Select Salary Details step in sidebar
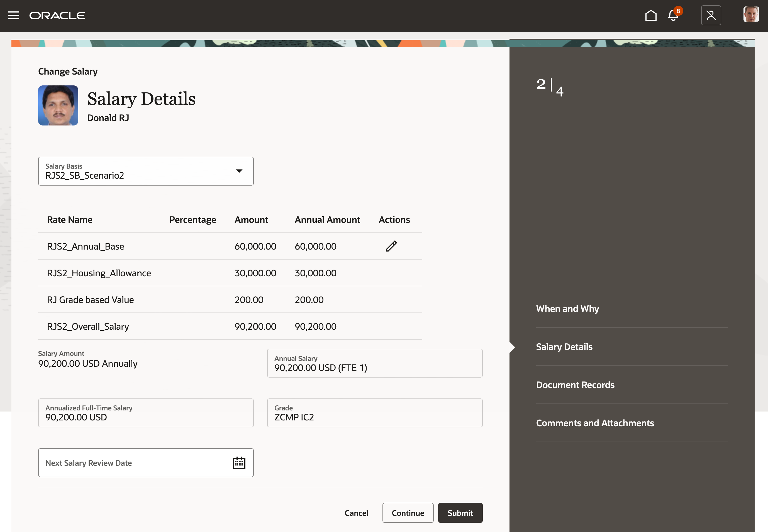The image size is (768, 532). pos(564,347)
